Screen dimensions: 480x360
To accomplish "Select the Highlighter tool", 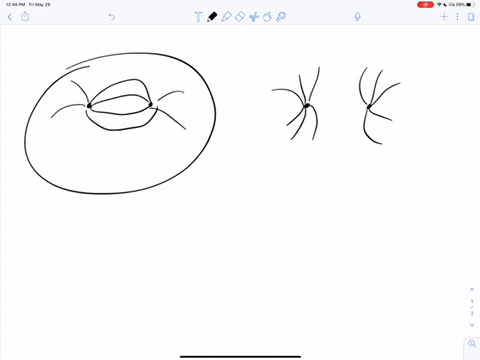I will coord(226,17).
